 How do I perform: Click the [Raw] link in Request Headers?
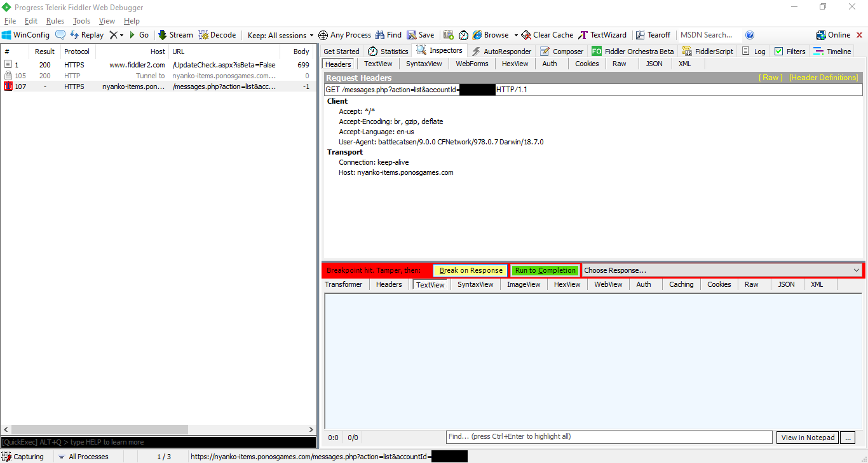(x=771, y=78)
